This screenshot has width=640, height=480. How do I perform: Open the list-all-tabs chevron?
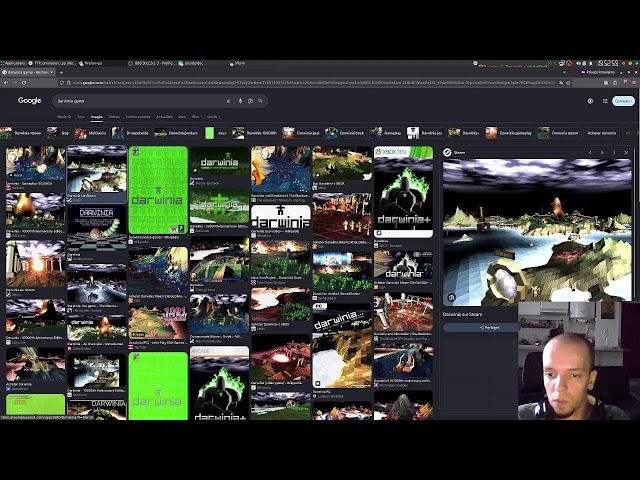[x=564, y=72]
